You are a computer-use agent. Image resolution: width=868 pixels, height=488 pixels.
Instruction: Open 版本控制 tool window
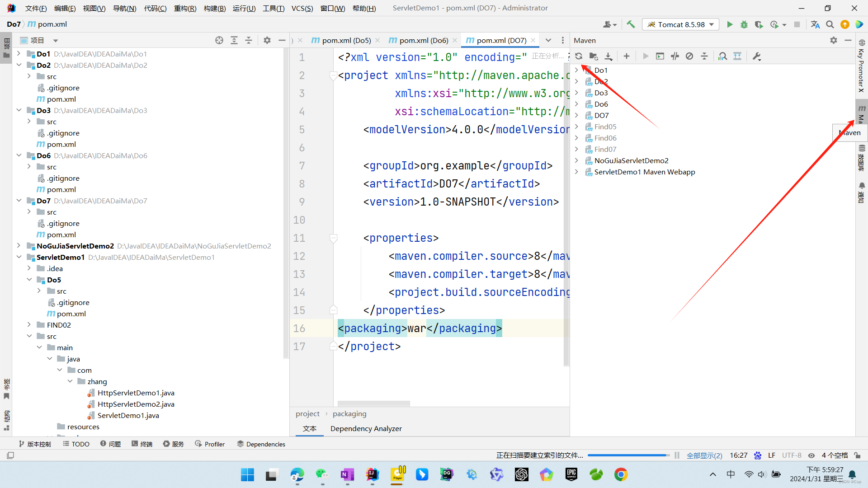click(35, 444)
